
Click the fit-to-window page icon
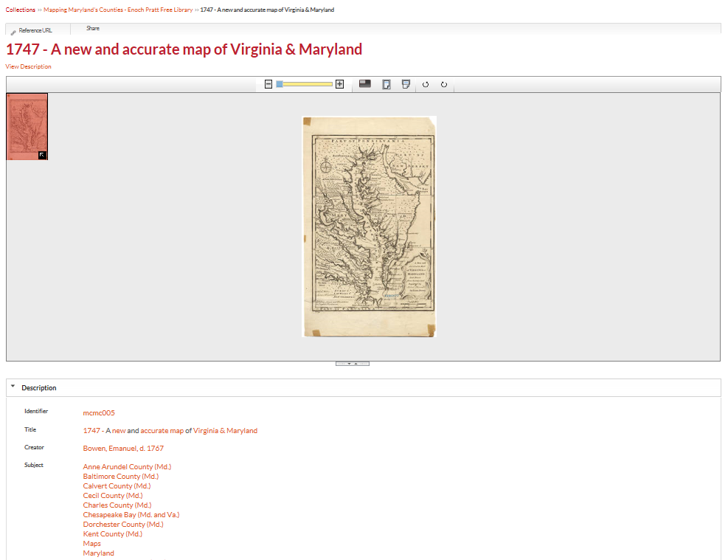coord(386,84)
